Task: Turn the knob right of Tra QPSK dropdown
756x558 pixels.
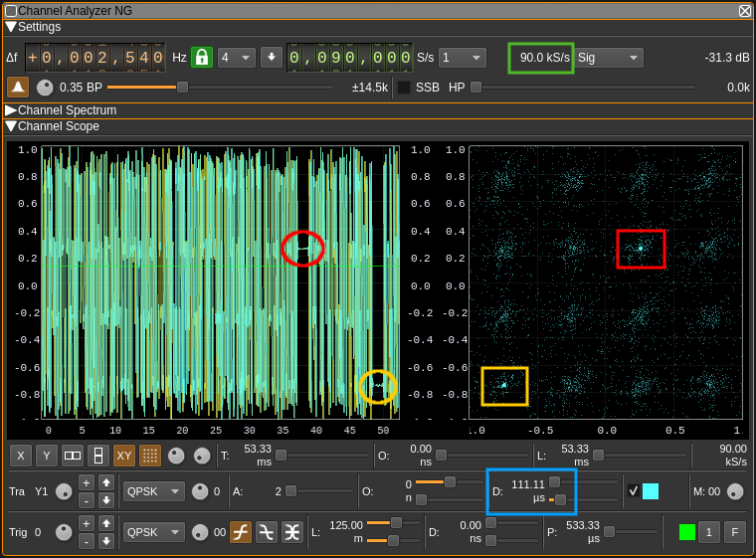Action: coord(200,491)
